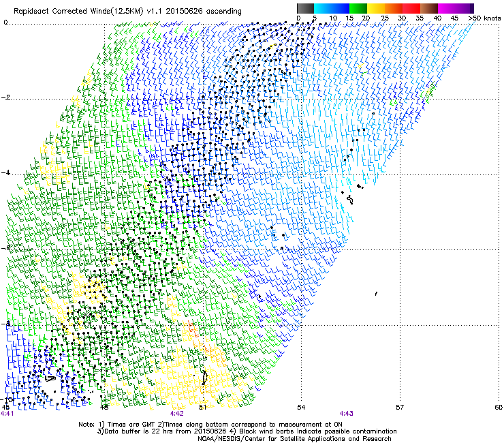The width and height of the screenshot is (504, 443).
Task: Click the '>50 knots' legend label
Action: point(484,18)
